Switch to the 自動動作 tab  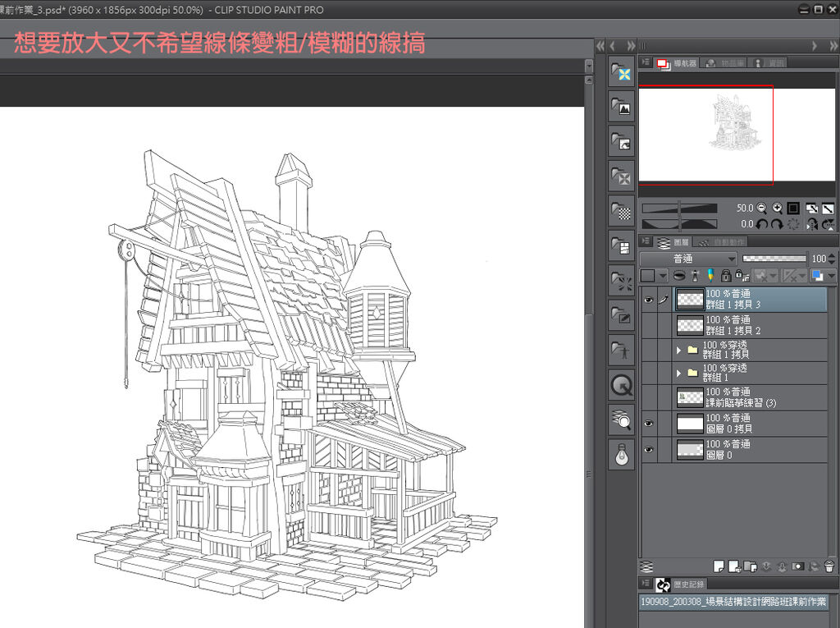[x=721, y=242]
